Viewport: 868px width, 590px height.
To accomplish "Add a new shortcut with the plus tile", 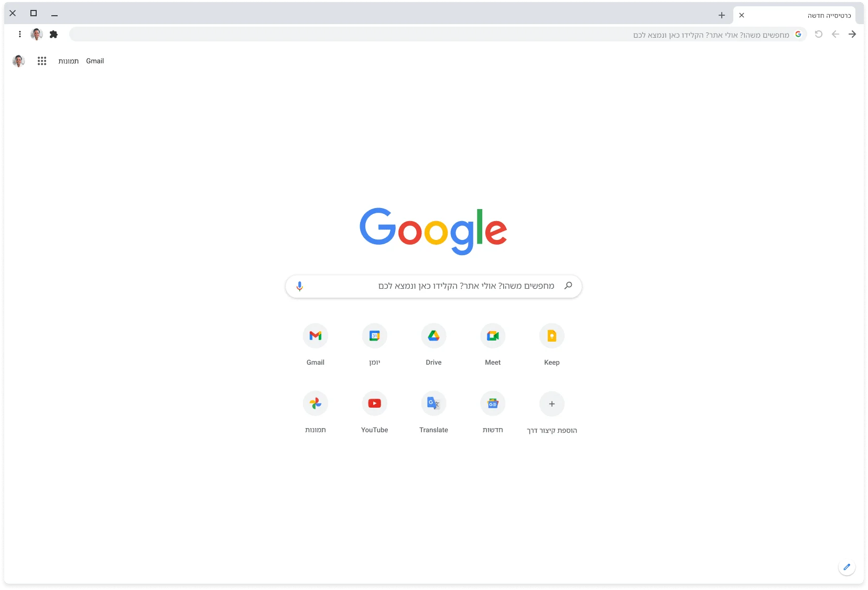I will coord(552,403).
